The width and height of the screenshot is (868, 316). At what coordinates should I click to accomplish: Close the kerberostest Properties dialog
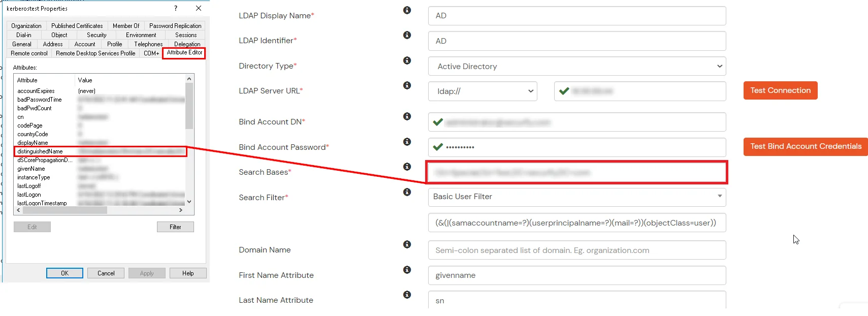coord(199,8)
